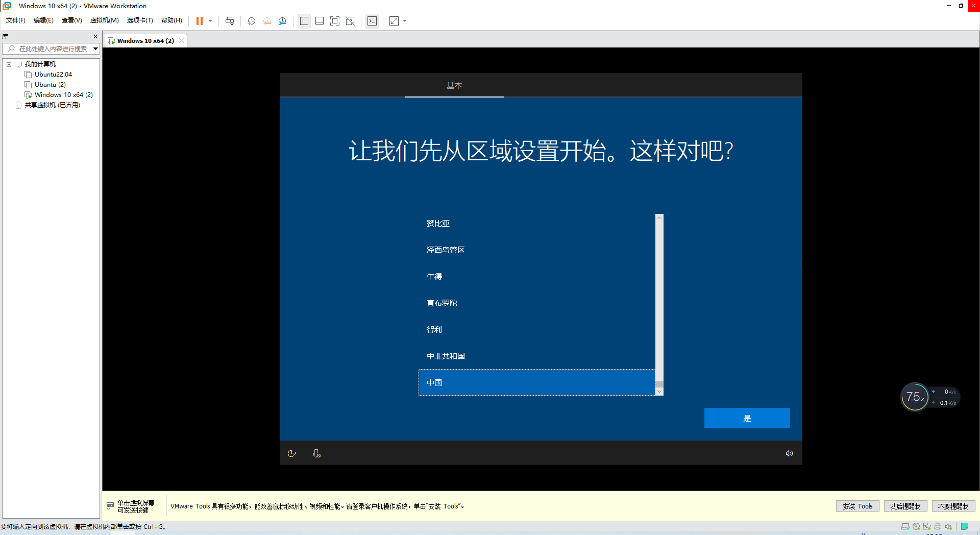Click the 以后提醒我 button

point(905,506)
